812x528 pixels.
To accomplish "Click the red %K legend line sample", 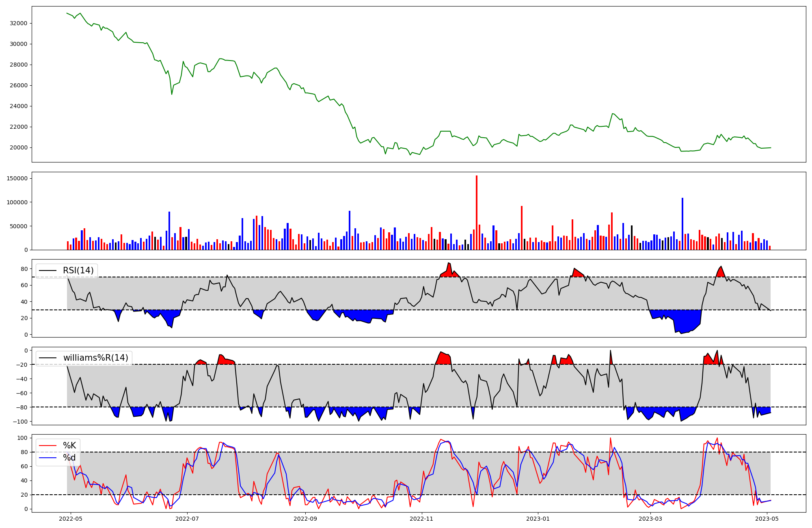I will (x=47, y=446).
